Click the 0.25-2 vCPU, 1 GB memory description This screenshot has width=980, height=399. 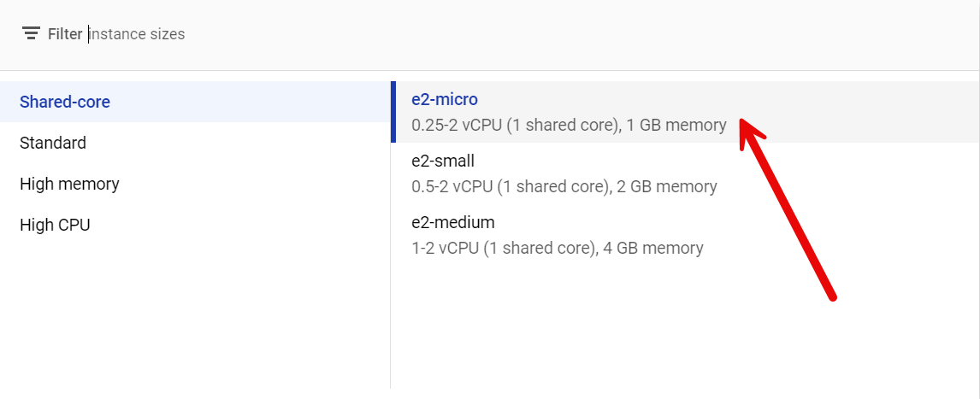(x=569, y=125)
